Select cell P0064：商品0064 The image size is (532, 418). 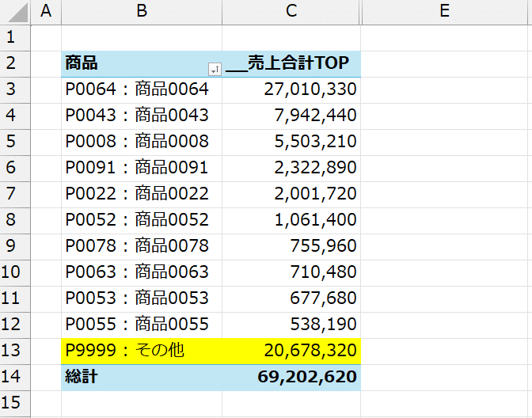(142, 90)
